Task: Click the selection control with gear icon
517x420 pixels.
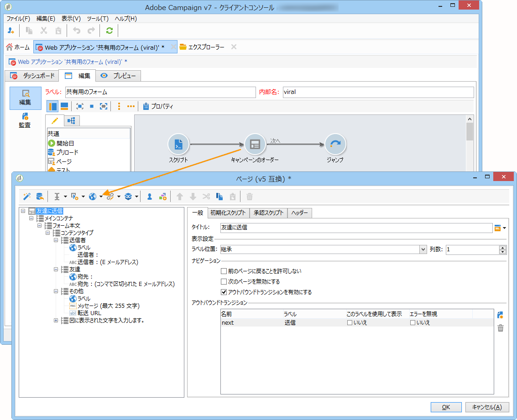Action: (x=74, y=197)
